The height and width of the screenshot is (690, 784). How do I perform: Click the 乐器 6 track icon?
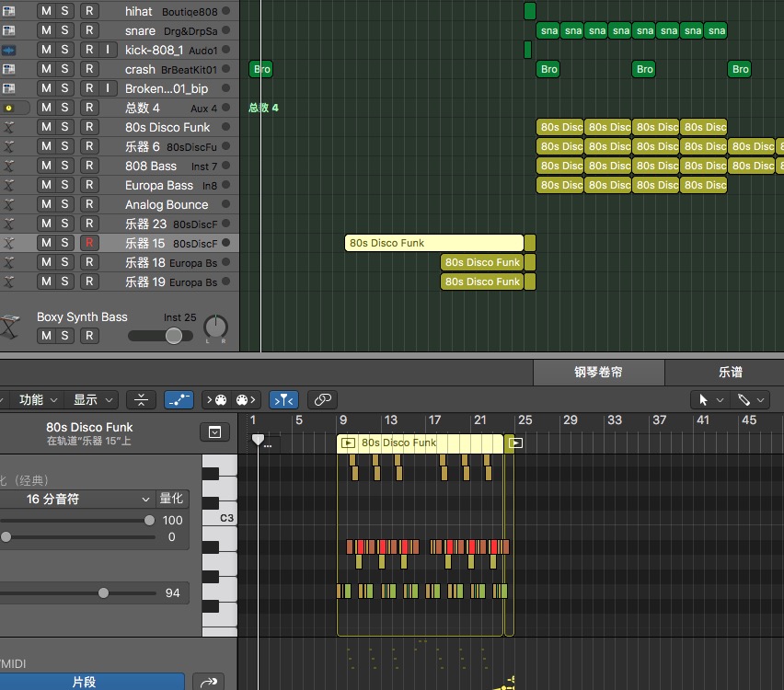pos(8,146)
